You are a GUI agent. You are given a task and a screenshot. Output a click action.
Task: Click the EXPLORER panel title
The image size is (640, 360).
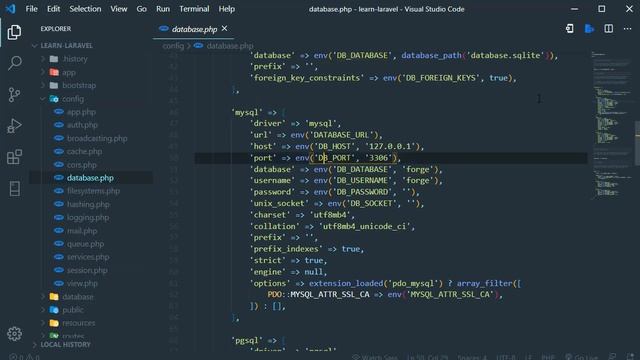coord(56,29)
